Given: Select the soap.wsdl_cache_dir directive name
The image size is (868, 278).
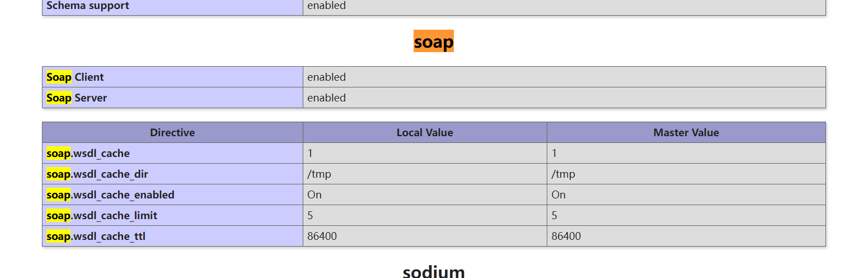Looking at the screenshot, I should coord(97,174).
